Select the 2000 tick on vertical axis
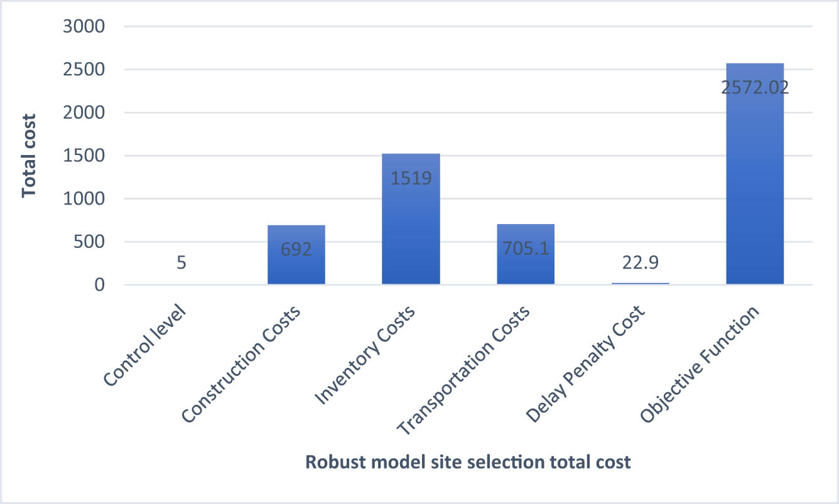The height and width of the screenshot is (504, 839). click(82, 113)
